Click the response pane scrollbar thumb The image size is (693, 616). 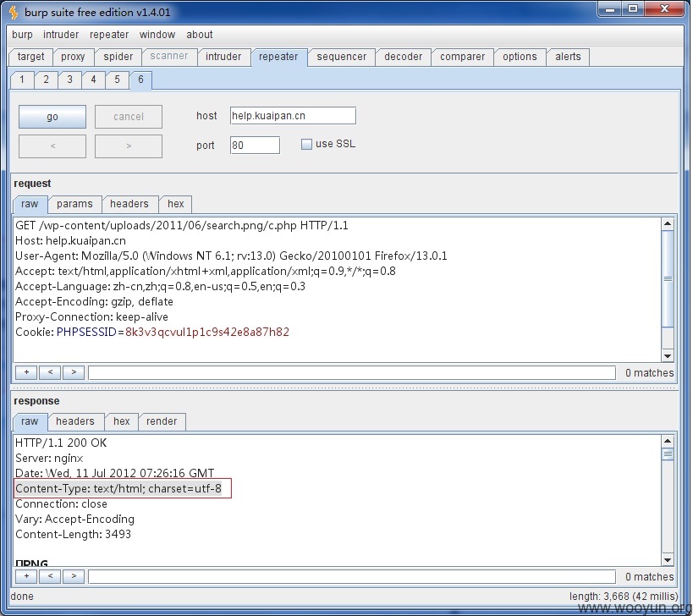click(668, 454)
